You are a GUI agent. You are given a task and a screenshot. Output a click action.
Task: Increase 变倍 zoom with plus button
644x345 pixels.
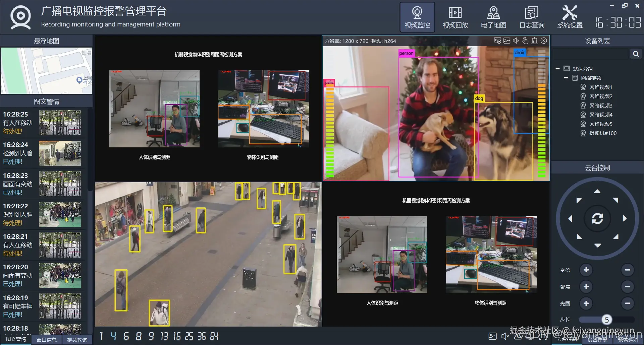586,270
